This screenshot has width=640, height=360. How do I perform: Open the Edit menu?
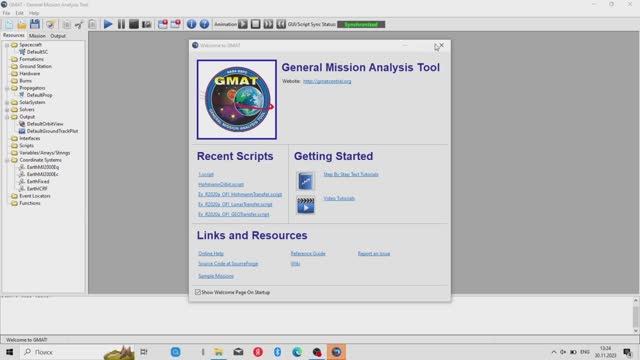[20, 13]
